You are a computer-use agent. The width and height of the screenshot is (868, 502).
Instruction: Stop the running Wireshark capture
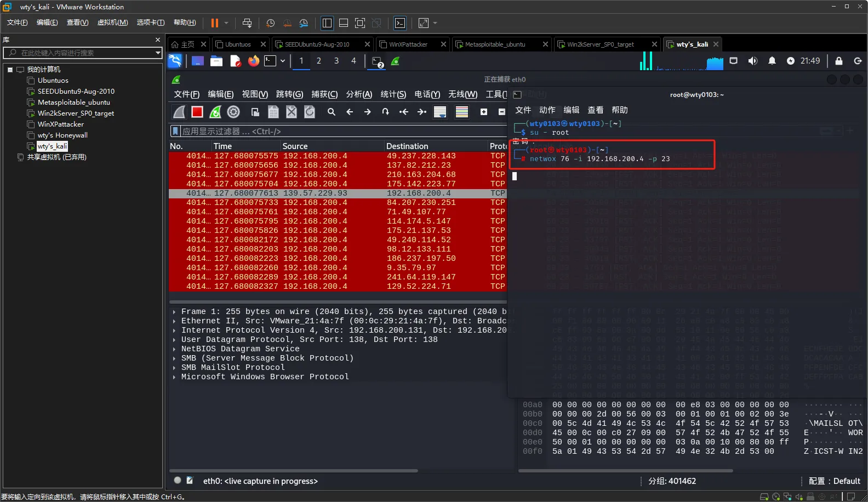pyautogui.click(x=197, y=112)
